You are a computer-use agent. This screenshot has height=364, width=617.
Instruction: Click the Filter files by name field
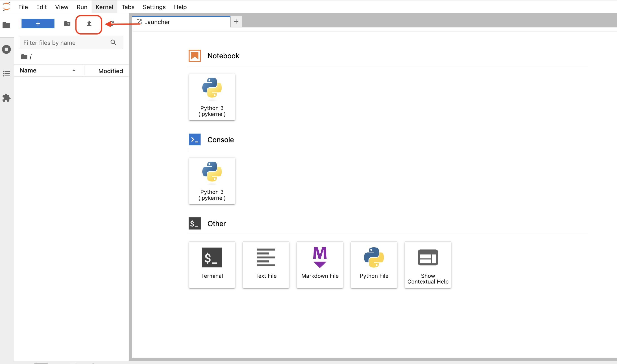[71, 43]
